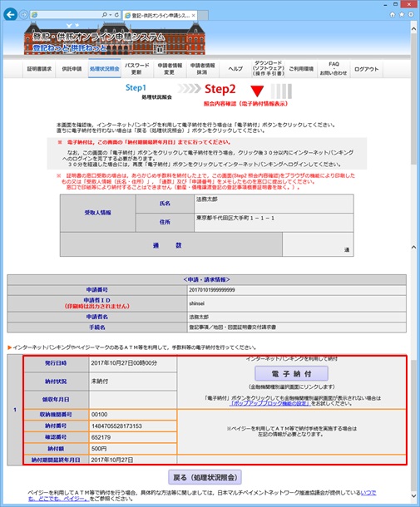Click the 手続名 value 登記事項/地図・図面証明書交付請求書

pyautogui.click(x=233, y=327)
